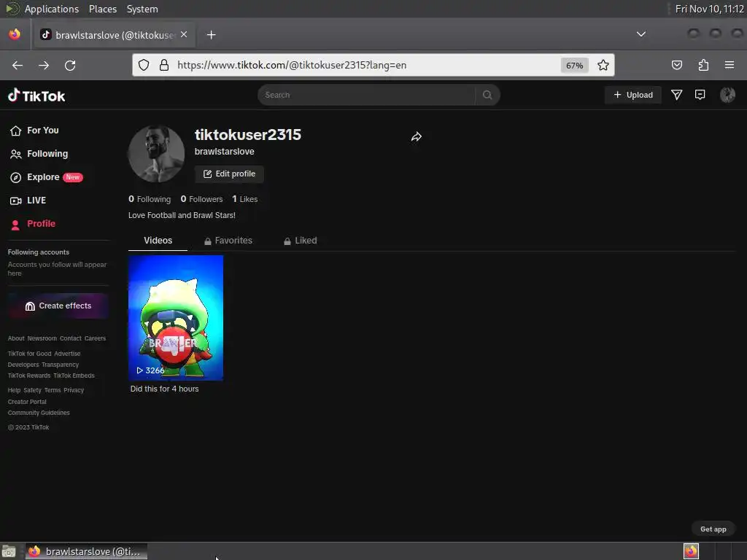The height and width of the screenshot is (560, 747).
Task: Open the Firefox hamburger menu
Action: click(729, 65)
